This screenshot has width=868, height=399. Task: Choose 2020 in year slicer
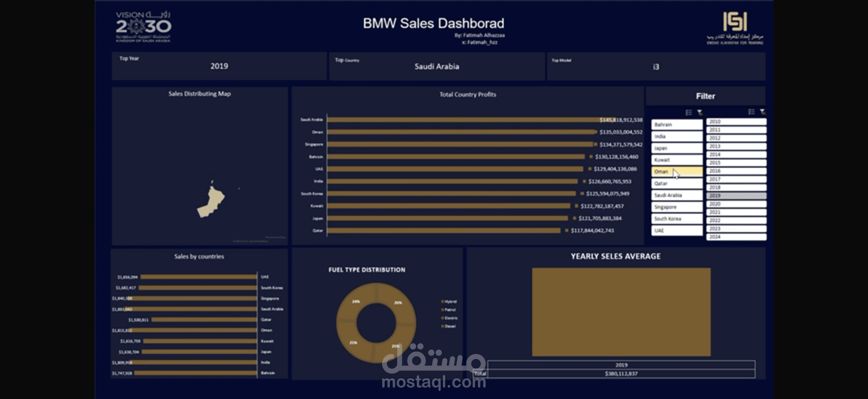coord(736,204)
